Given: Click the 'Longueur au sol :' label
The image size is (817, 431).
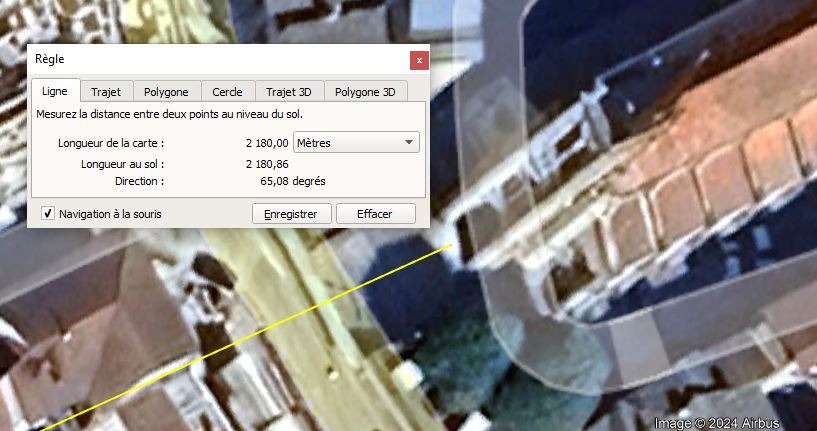Looking at the screenshot, I should pos(122,164).
